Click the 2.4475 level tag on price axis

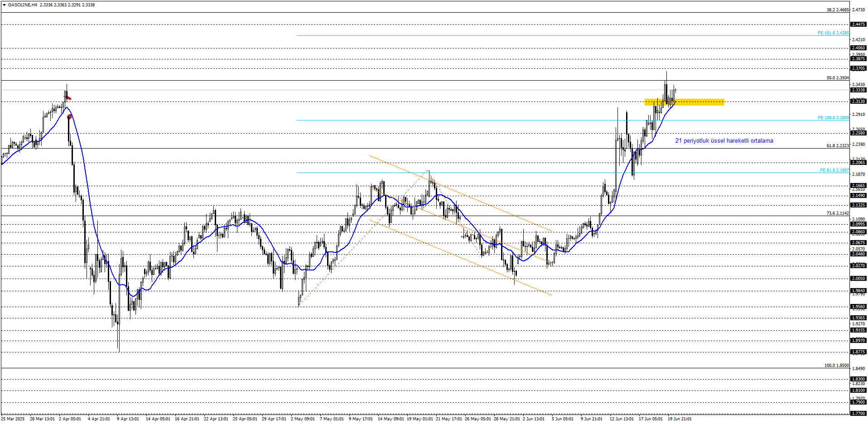click(x=858, y=24)
